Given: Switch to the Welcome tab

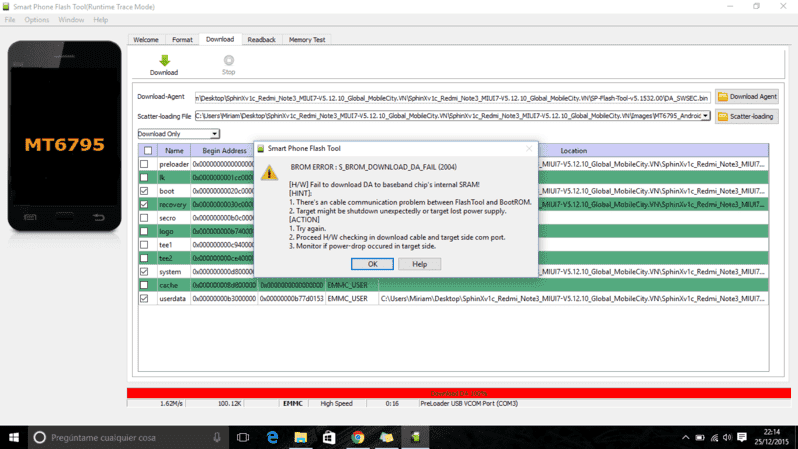Looking at the screenshot, I should (146, 40).
